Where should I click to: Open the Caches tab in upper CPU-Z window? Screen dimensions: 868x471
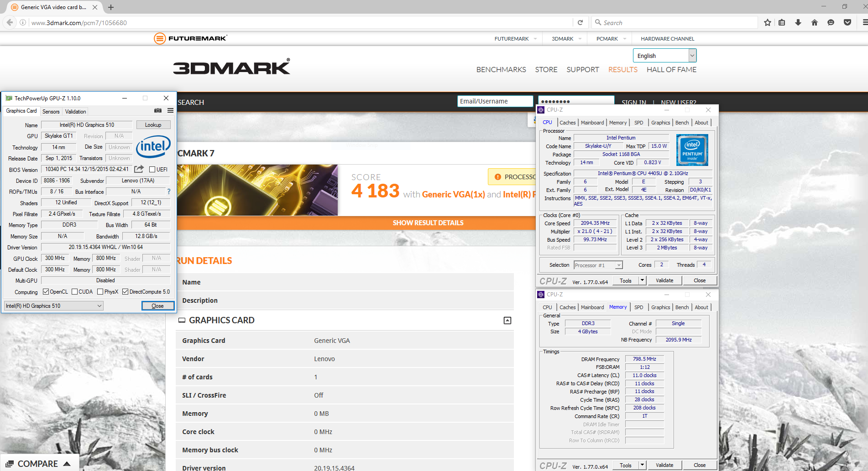pos(567,123)
